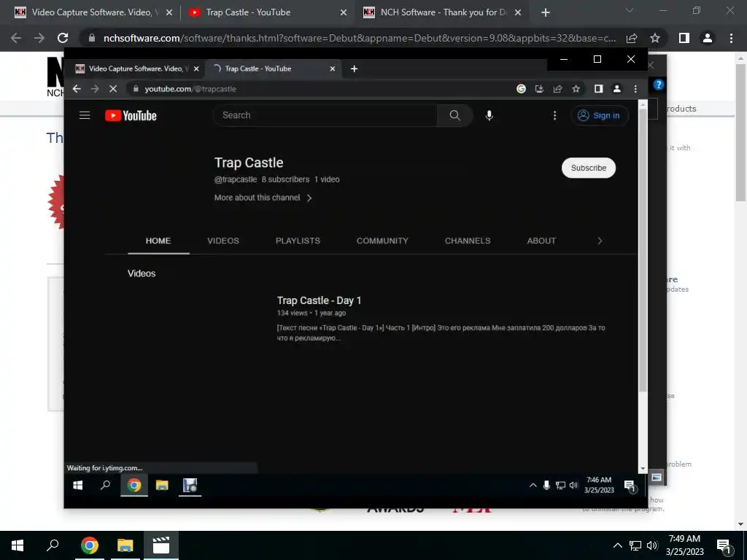747x560 pixels.
Task: Click outer address bar nchsoftware.com URL
Action: (x=360, y=38)
